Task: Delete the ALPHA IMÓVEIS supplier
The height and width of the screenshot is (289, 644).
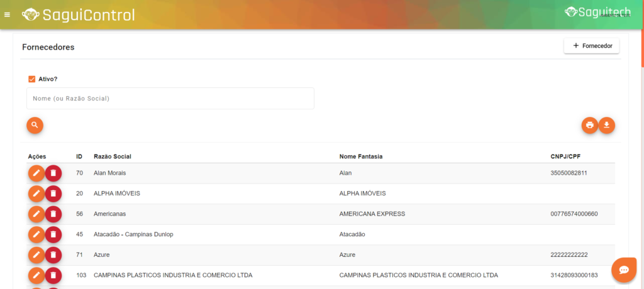Action: click(53, 194)
